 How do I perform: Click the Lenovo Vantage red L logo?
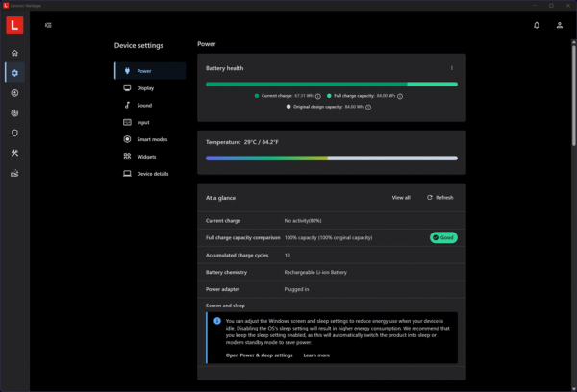click(x=14, y=25)
